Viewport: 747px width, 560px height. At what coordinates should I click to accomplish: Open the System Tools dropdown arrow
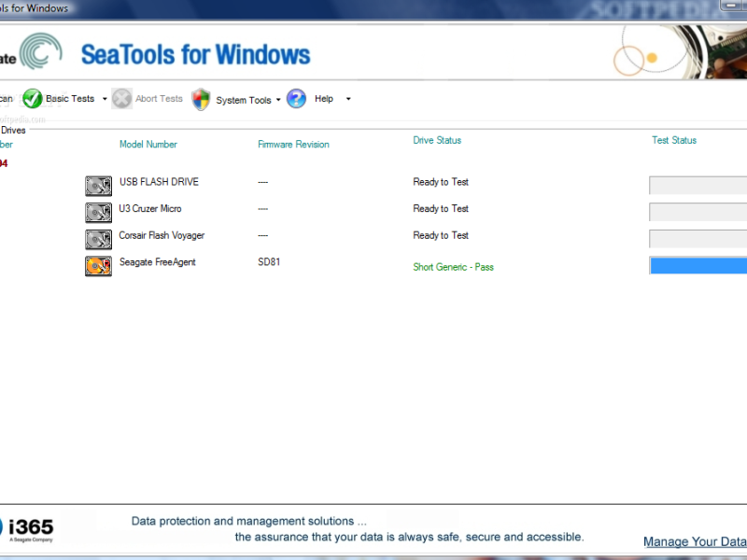[x=278, y=100]
